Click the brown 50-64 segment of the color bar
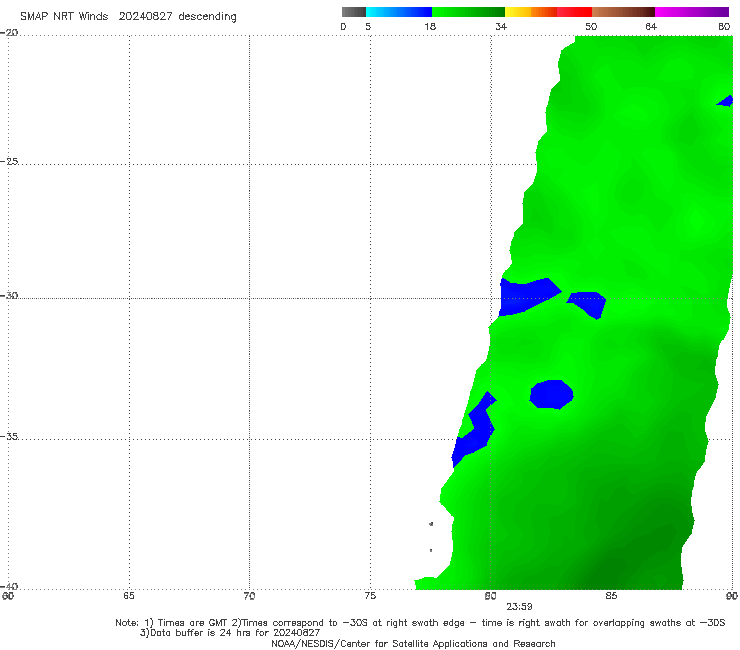 pos(623,12)
